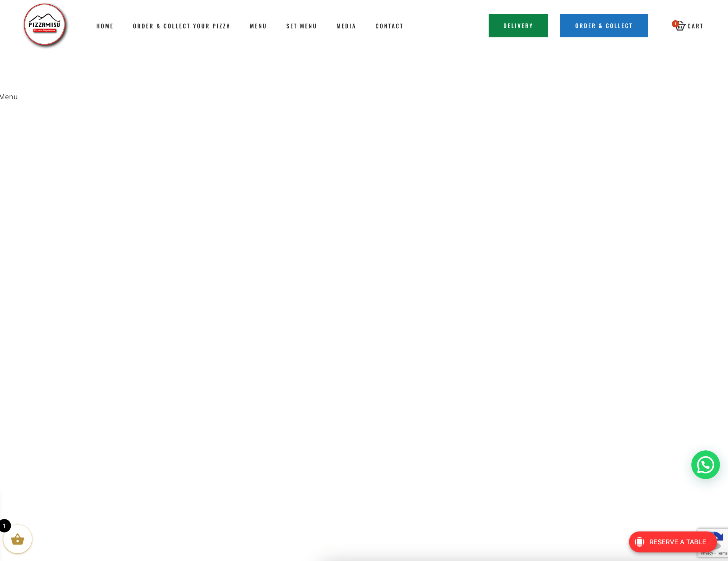Viewport: 728px width, 561px height.
Task: Toggle the RESERVE A TABLE widget
Action: pos(670,541)
